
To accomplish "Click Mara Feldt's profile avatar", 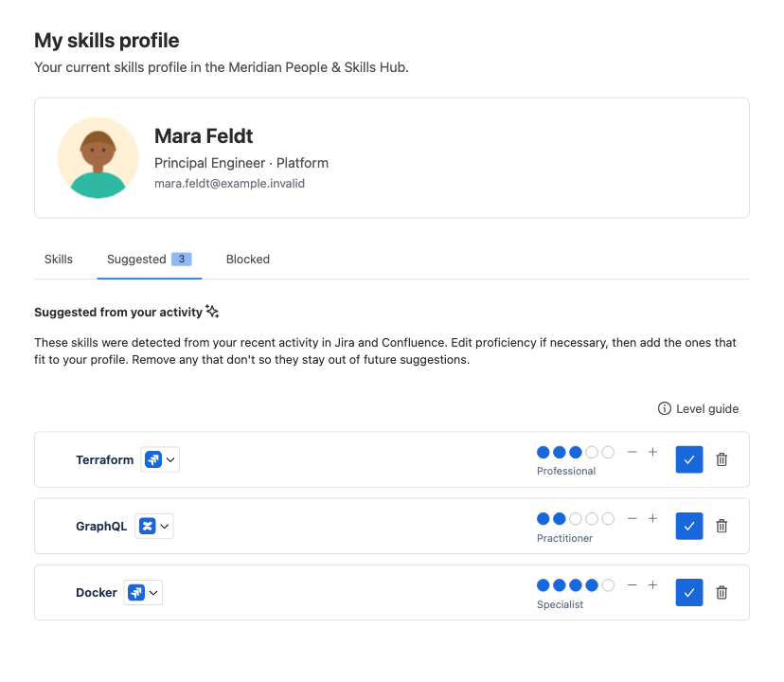I will coord(98,157).
